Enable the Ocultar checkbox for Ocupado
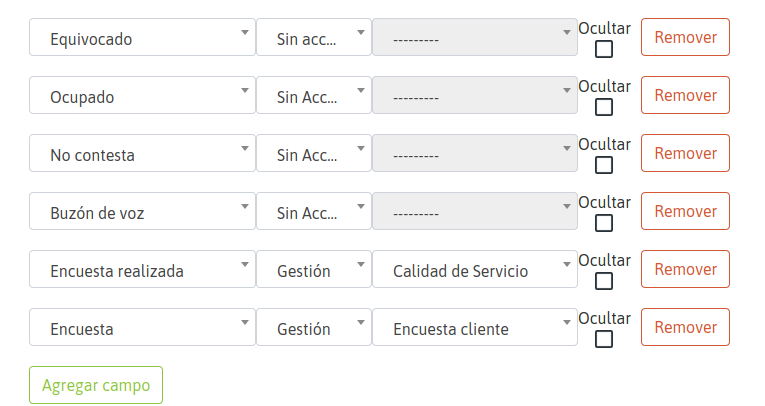Image resolution: width=765 pixels, height=406 pixels. [604, 108]
